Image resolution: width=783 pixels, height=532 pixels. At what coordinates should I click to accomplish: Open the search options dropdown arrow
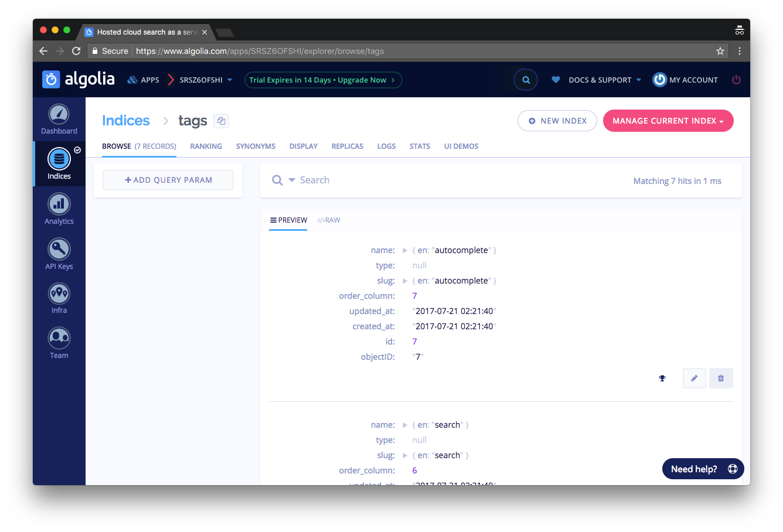[292, 180]
